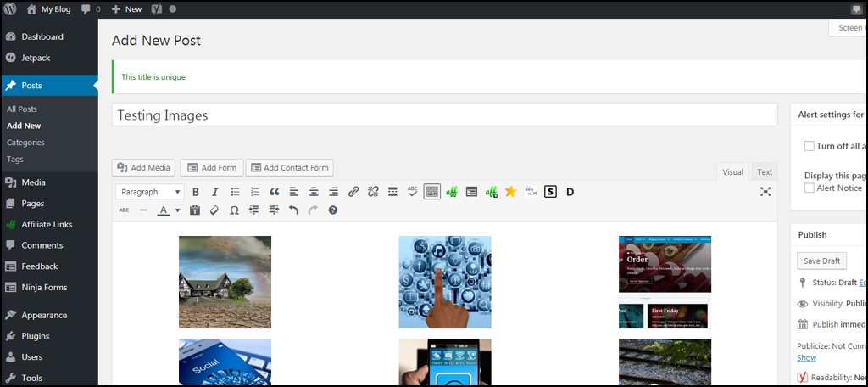Increase indent of paragraph
Viewport: 868px width, 387px height.
(x=274, y=210)
